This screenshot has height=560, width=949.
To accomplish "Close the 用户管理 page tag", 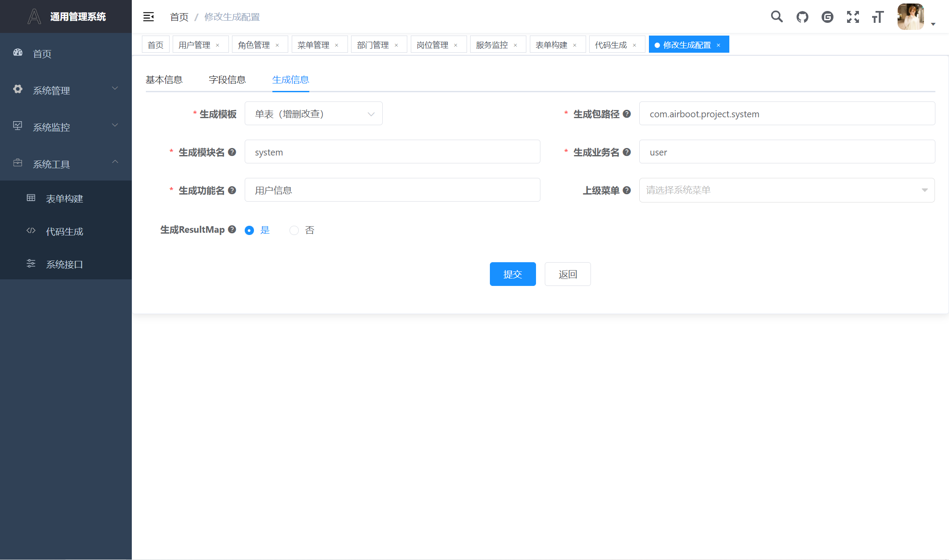I will [217, 45].
